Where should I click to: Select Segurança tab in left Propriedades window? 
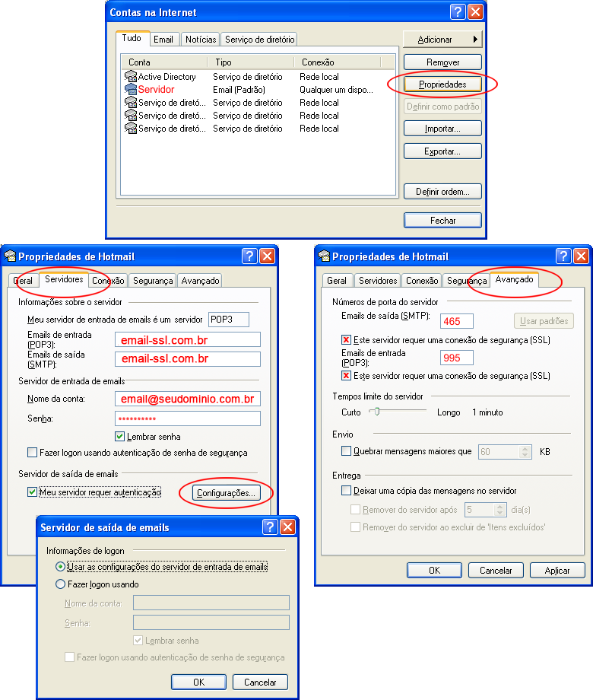pos(153,280)
